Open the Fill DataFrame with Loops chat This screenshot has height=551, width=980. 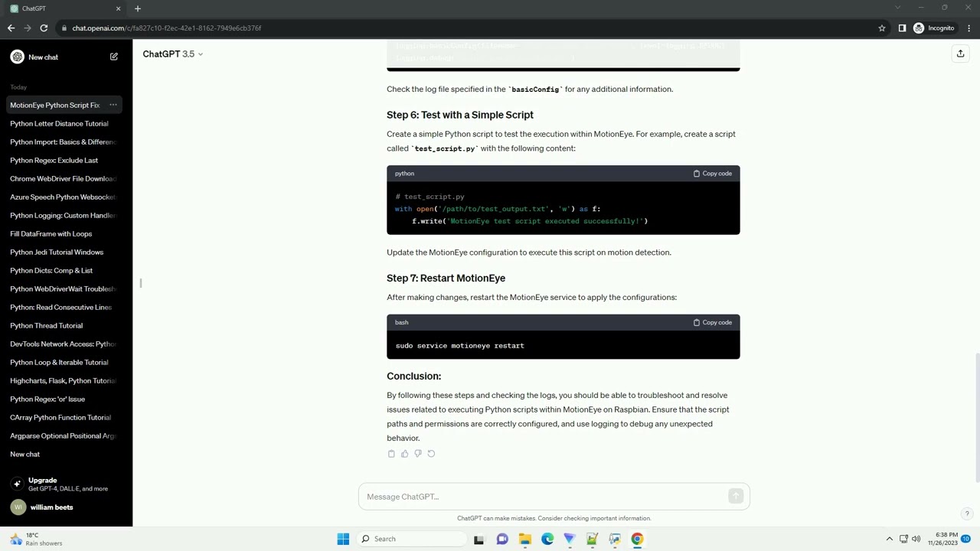[66, 233]
